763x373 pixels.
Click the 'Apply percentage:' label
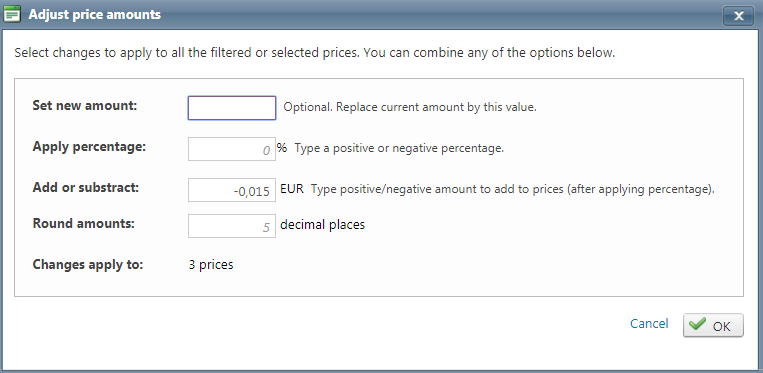point(89,146)
